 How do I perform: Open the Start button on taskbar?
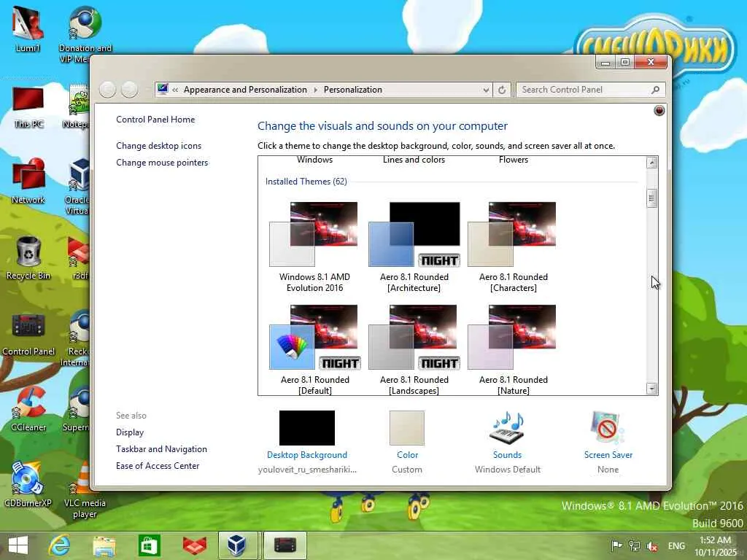pyautogui.click(x=18, y=545)
